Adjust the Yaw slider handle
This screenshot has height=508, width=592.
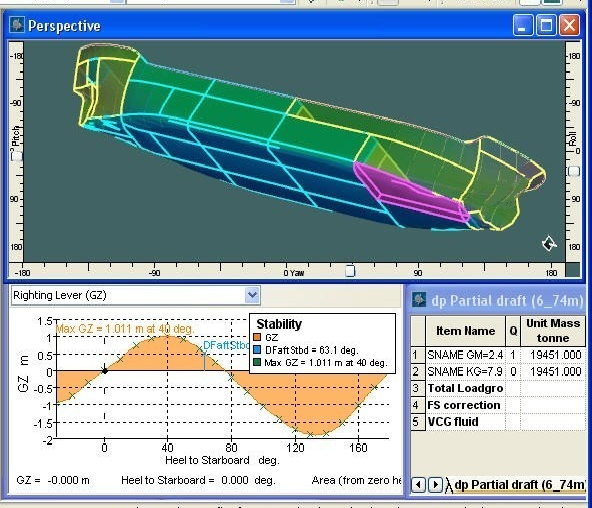(x=350, y=271)
